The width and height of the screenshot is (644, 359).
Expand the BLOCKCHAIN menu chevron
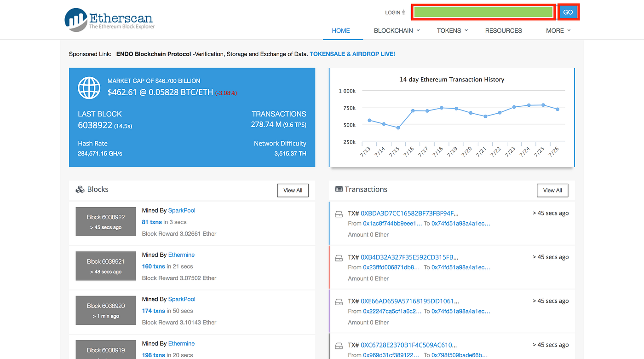[418, 30]
